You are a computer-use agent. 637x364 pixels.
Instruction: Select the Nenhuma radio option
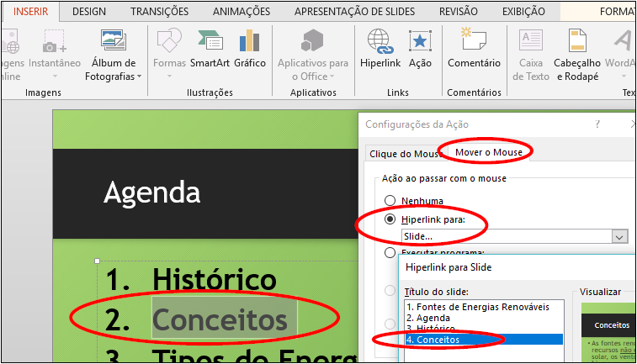pyautogui.click(x=390, y=200)
